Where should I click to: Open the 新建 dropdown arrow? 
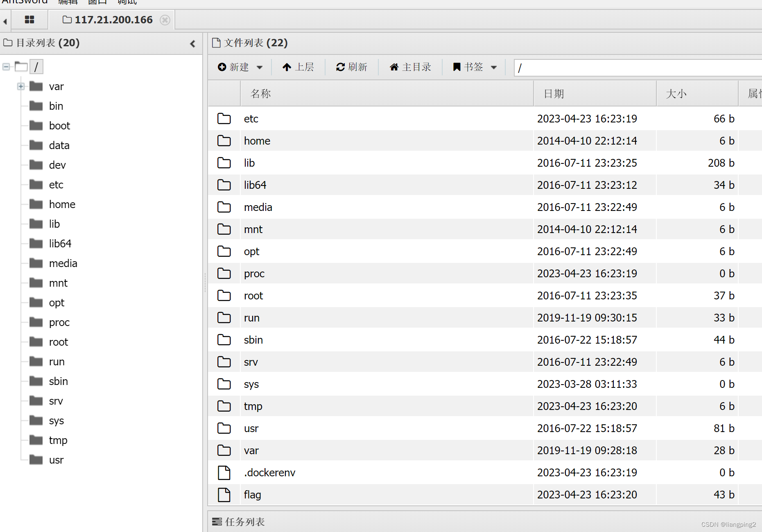[x=260, y=67]
